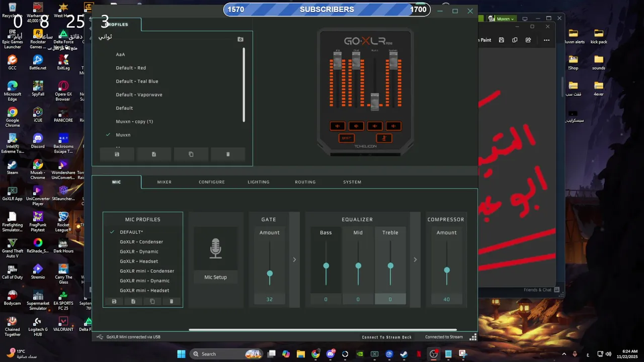The width and height of the screenshot is (644, 362).
Task: Open the Muvxn dropdown in the background window
Action: [x=505, y=19]
